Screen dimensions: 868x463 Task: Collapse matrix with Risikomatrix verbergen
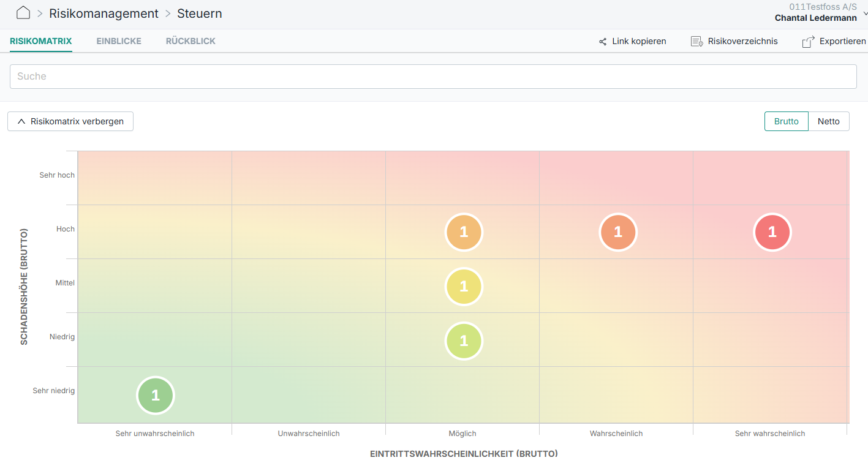70,121
